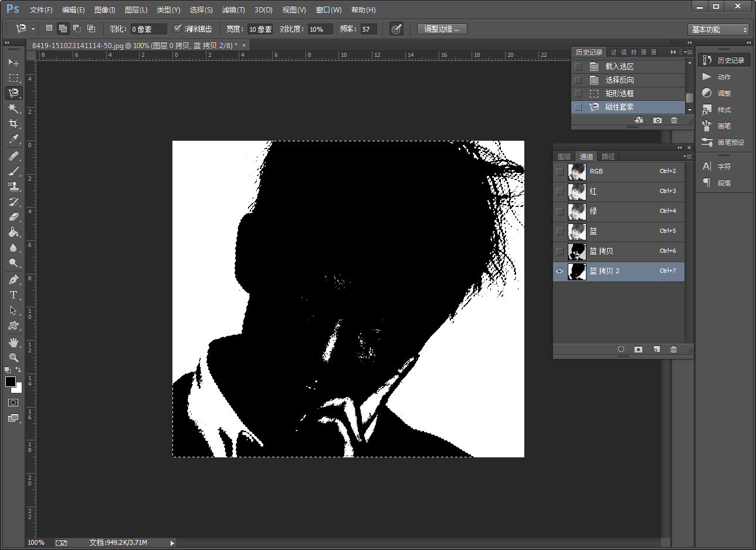Toggle the anti-alias (消除锯齿) checkbox
This screenshot has width=756, height=550.
(178, 29)
